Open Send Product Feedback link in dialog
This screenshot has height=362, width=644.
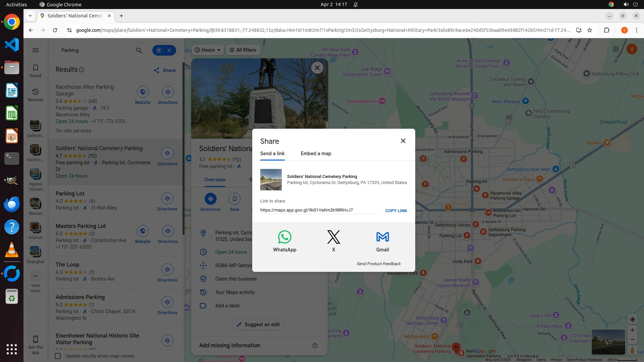(x=378, y=264)
